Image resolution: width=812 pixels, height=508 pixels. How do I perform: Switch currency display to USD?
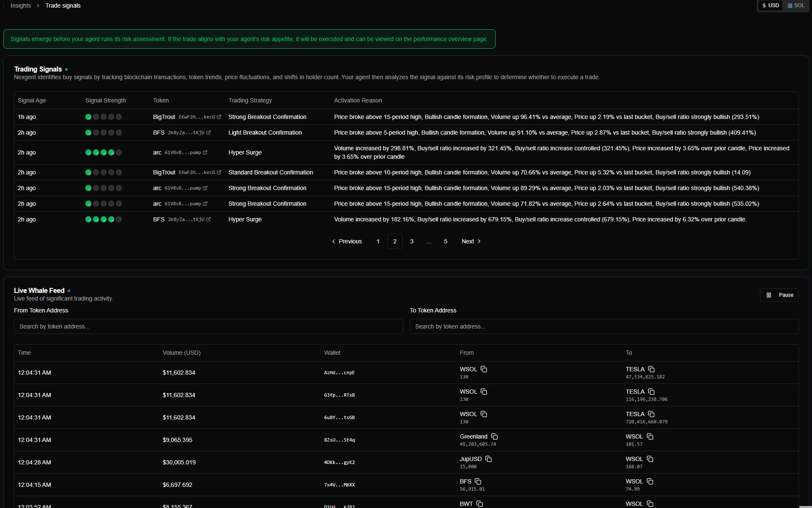tap(771, 6)
